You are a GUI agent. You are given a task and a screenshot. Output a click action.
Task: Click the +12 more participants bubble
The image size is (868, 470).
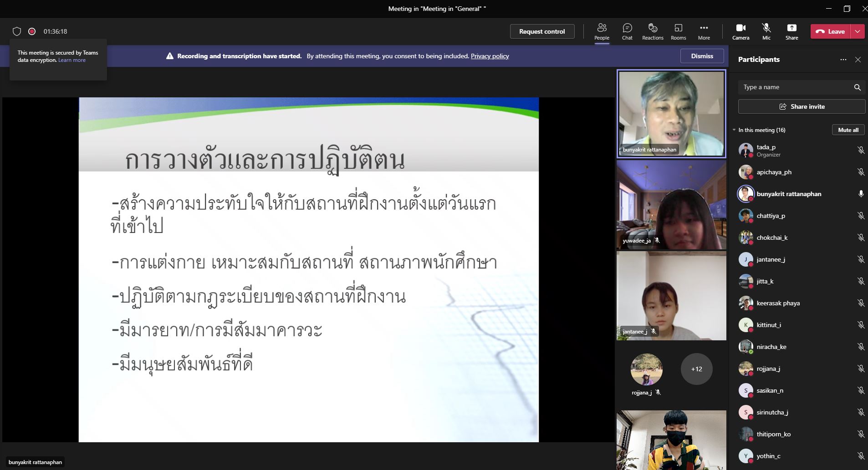click(x=696, y=369)
